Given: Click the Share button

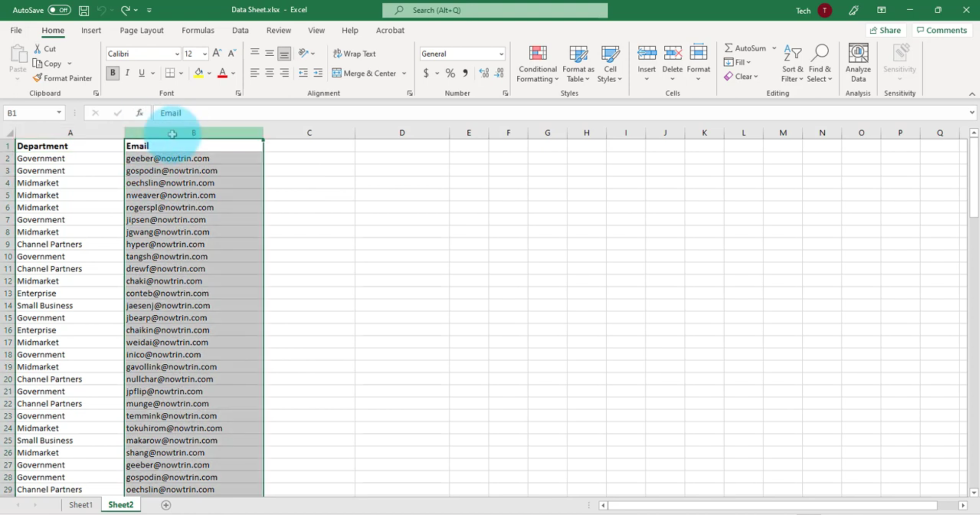Looking at the screenshot, I should click(x=886, y=30).
